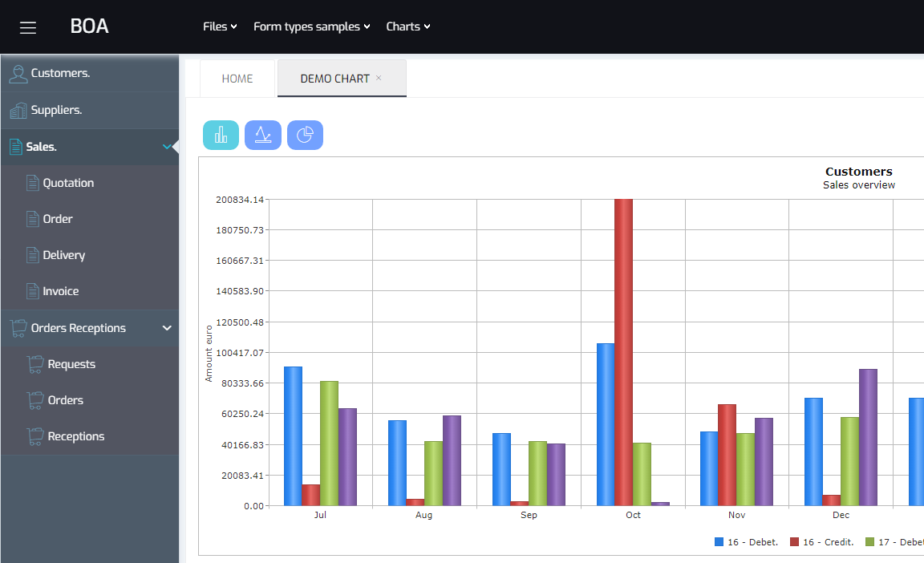Click the 16 - Debet. legend label
The height and width of the screenshot is (563, 924).
pos(752,542)
